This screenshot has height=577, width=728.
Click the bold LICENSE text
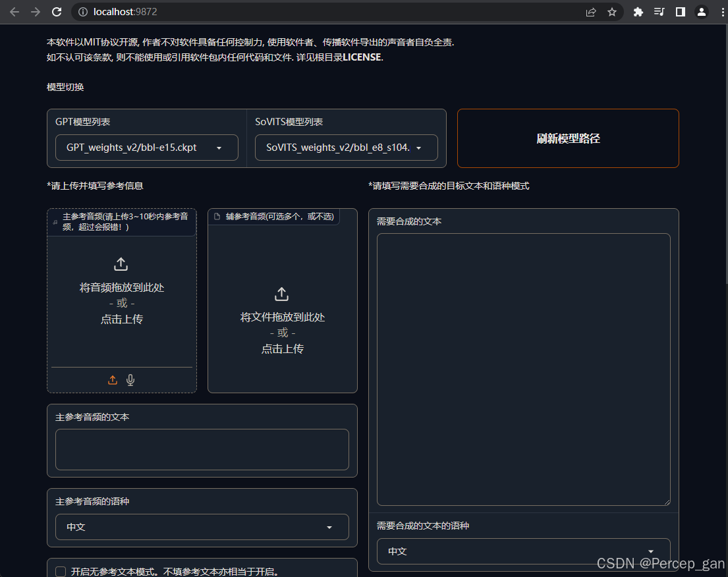(x=362, y=57)
